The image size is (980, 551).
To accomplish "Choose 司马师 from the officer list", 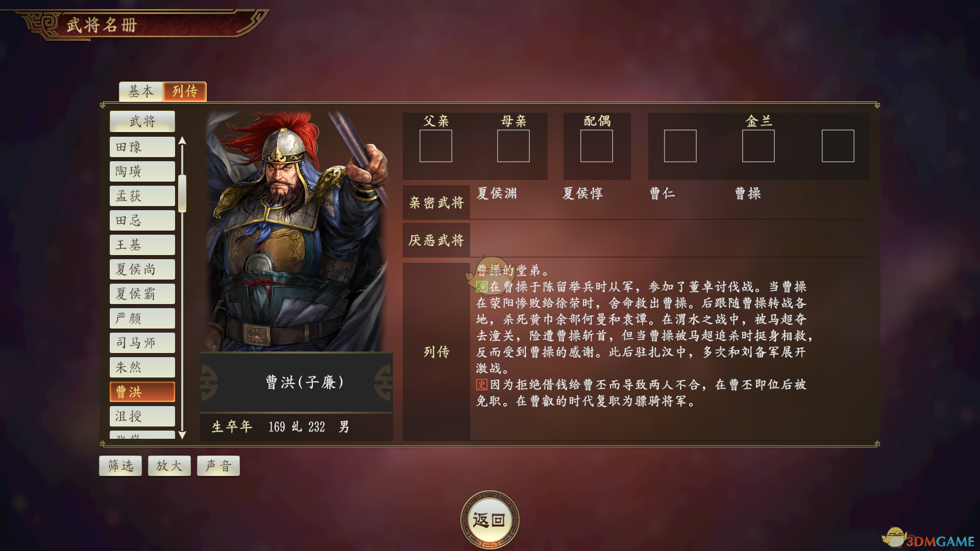I will (142, 343).
